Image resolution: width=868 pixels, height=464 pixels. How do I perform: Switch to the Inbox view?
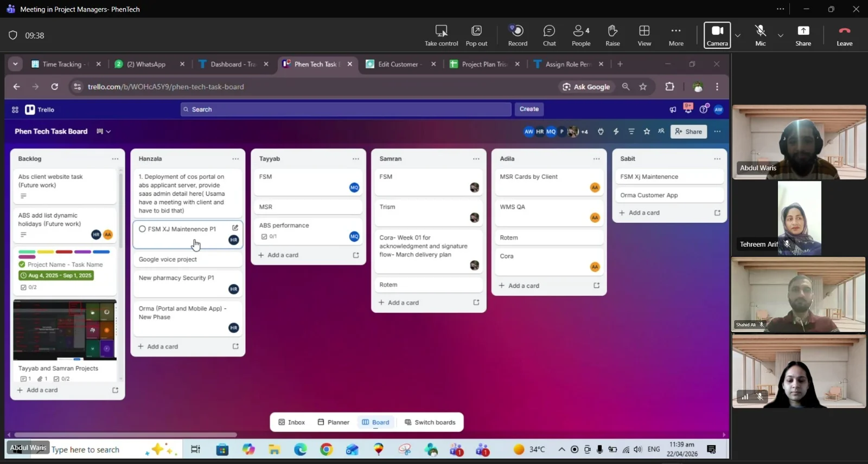coord(292,422)
